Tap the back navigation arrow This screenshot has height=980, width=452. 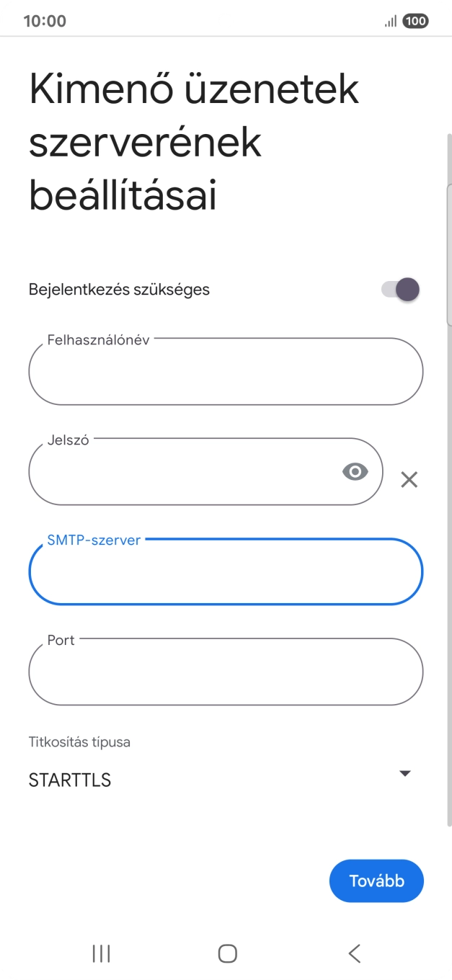[x=353, y=953]
